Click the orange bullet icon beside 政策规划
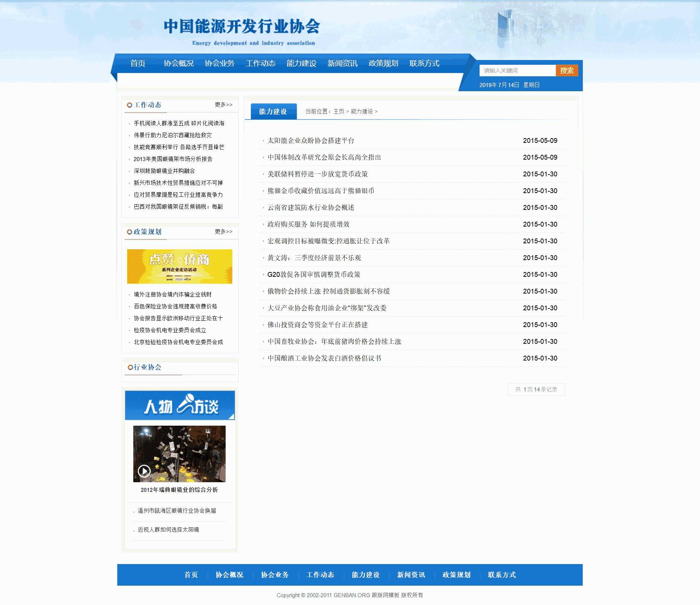The width and height of the screenshot is (700, 605). 128,231
